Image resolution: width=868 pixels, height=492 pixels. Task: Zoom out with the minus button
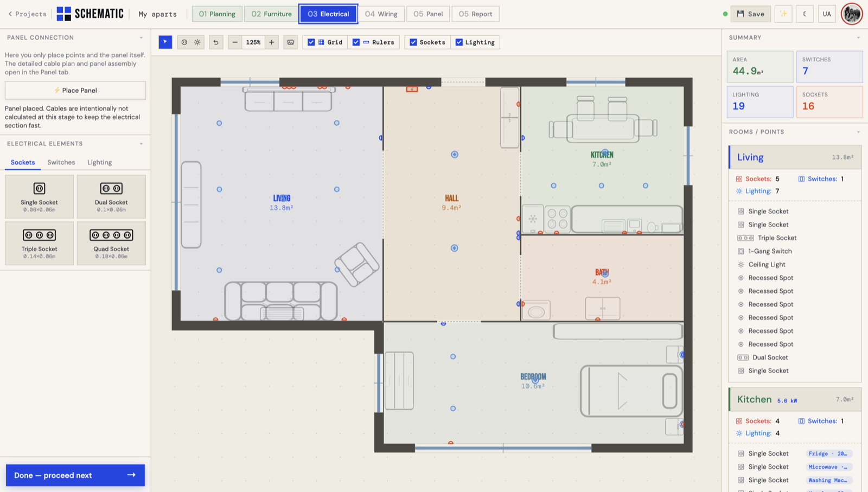pyautogui.click(x=235, y=42)
